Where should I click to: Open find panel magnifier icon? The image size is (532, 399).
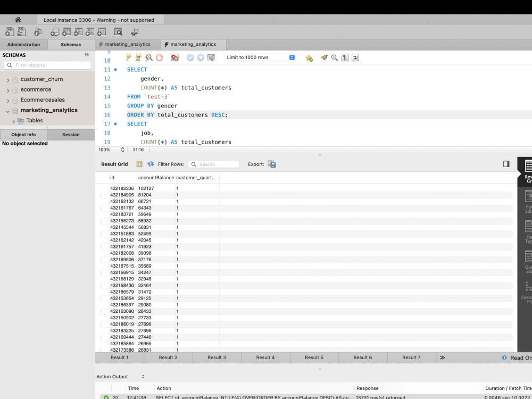pos(335,57)
